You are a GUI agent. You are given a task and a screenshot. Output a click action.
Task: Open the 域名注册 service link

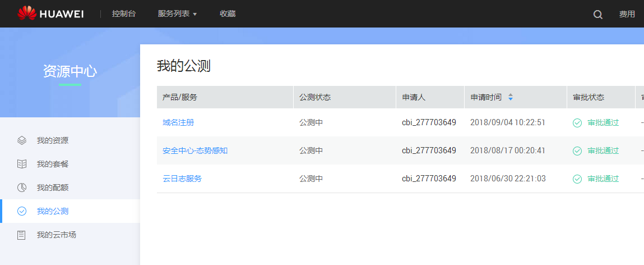click(x=178, y=122)
